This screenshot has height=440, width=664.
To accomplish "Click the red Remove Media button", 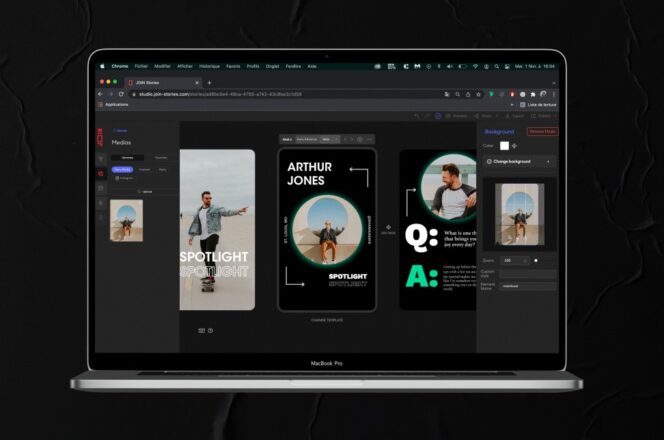I will tap(542, 132).
